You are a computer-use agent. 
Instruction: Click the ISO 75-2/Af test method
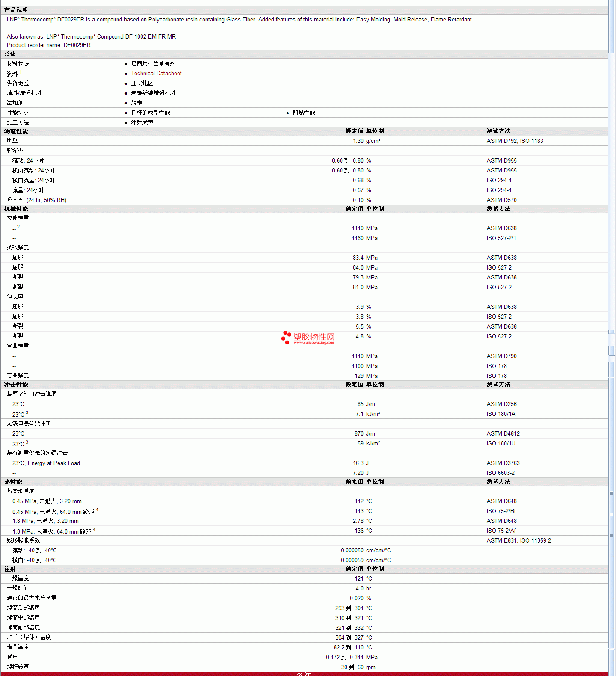[501, 531]
